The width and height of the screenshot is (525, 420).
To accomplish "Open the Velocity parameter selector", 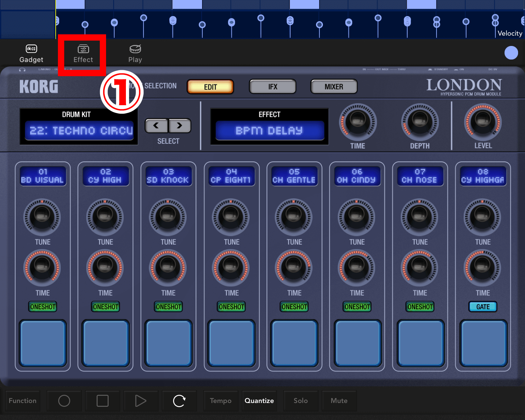I will pos(510,33).
